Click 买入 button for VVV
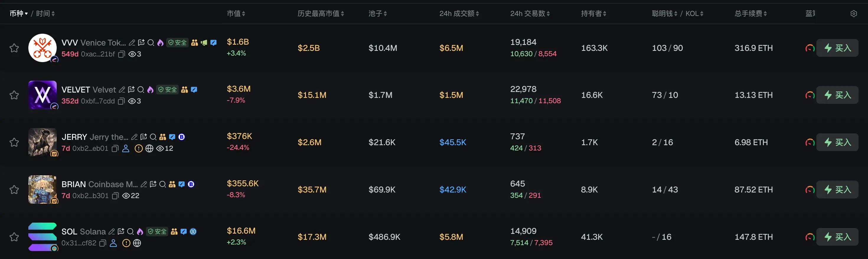 tap(837, 48)
